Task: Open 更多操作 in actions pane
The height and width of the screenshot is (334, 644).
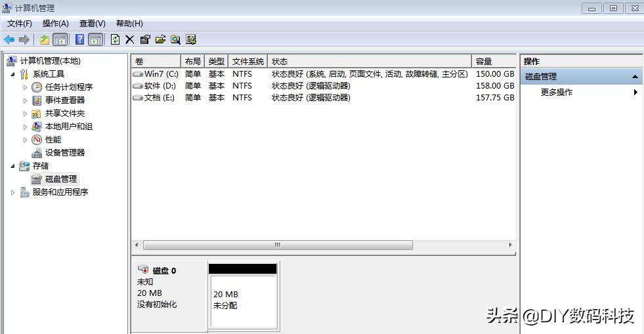Action: [x=557, y=93]
